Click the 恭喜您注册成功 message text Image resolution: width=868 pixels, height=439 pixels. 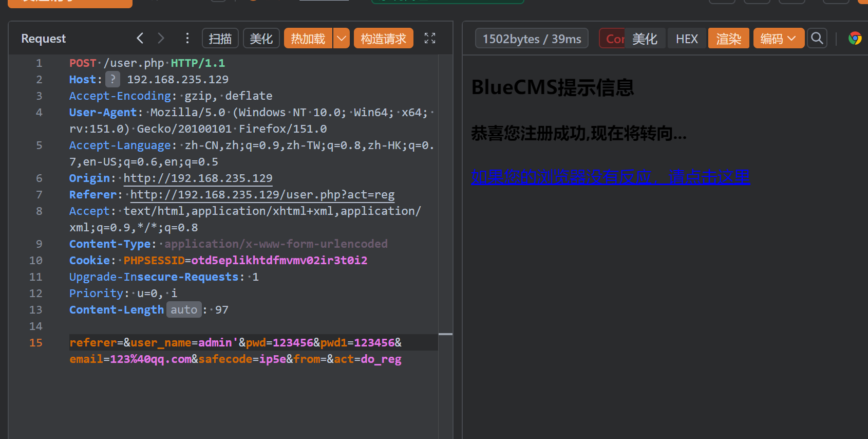[x=579, y=134]
